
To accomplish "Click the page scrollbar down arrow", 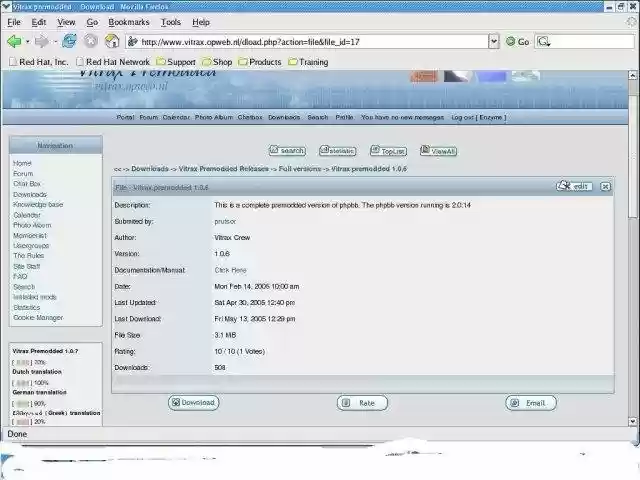I will (x=633, y=421).
